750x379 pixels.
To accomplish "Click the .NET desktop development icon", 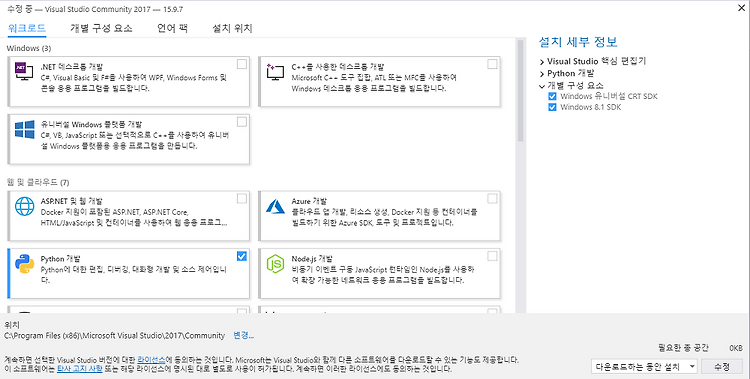I will tap(24, 72).
